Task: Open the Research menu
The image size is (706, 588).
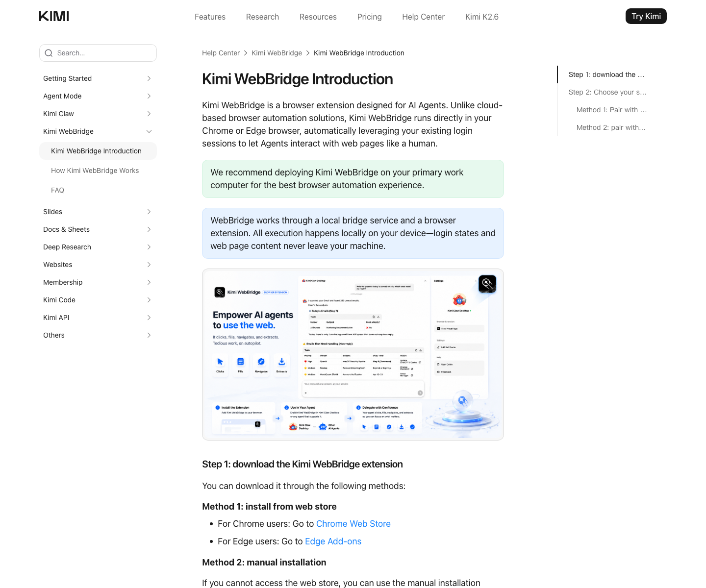Action: pyautogui.click(x=262, y=17)
